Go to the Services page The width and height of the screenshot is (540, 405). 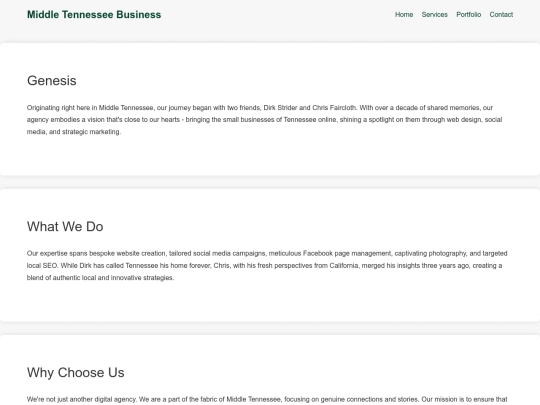[435, 14]
